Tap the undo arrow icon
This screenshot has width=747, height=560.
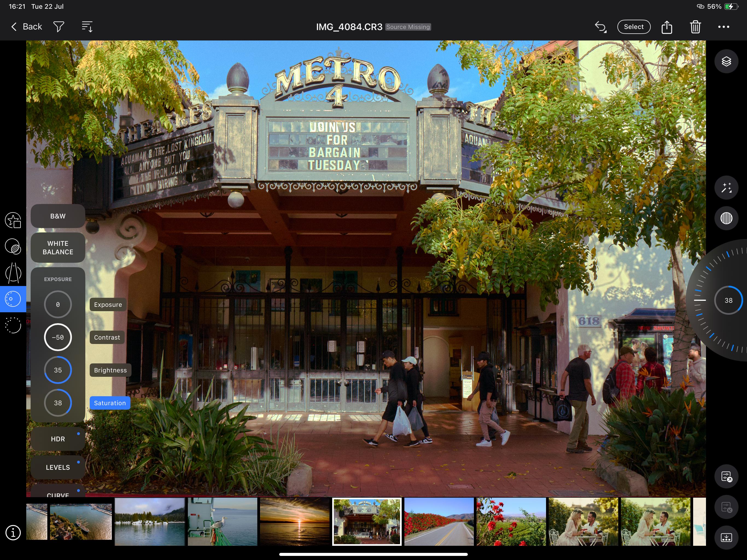[600, 27]
